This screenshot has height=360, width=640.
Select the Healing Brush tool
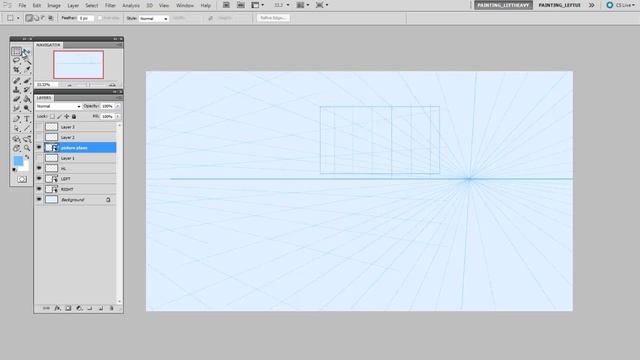(16, 80)
